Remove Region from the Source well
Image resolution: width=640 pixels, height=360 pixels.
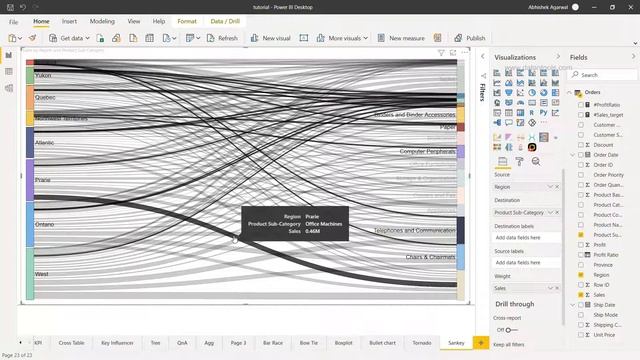[557, 187]
